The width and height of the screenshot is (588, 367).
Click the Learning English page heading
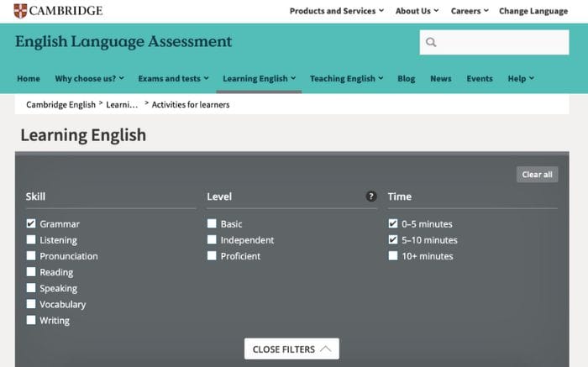click(83, 135)
